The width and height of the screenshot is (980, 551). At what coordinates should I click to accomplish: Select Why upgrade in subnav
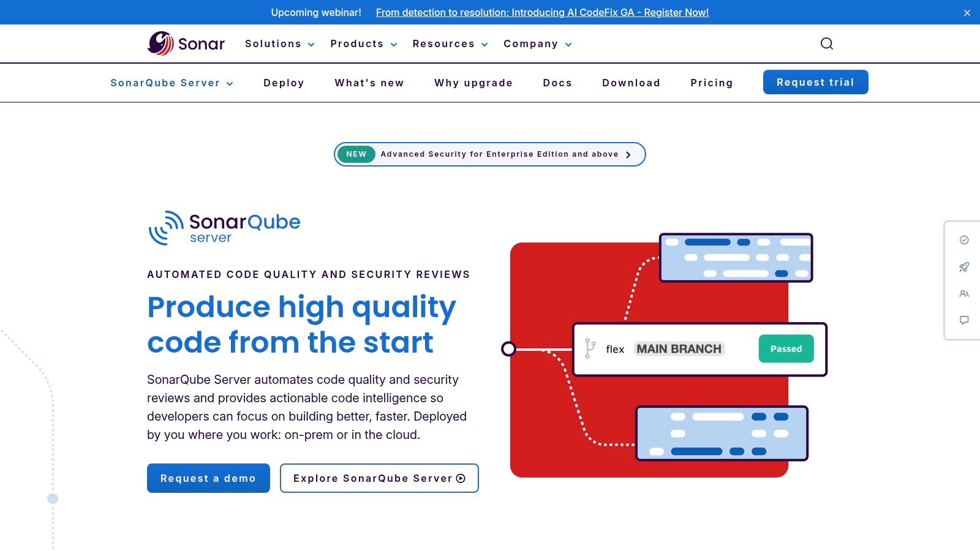point(473,83)
